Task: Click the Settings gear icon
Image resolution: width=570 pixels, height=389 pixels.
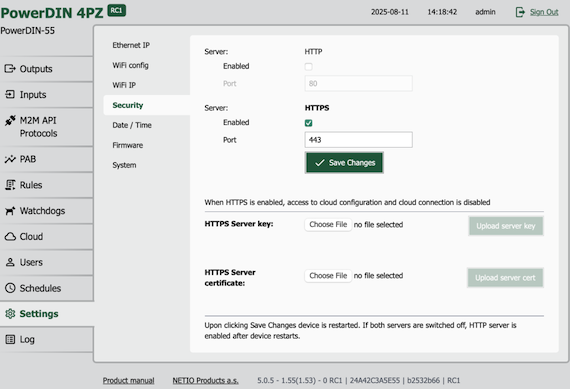Action: coord(10,313)
